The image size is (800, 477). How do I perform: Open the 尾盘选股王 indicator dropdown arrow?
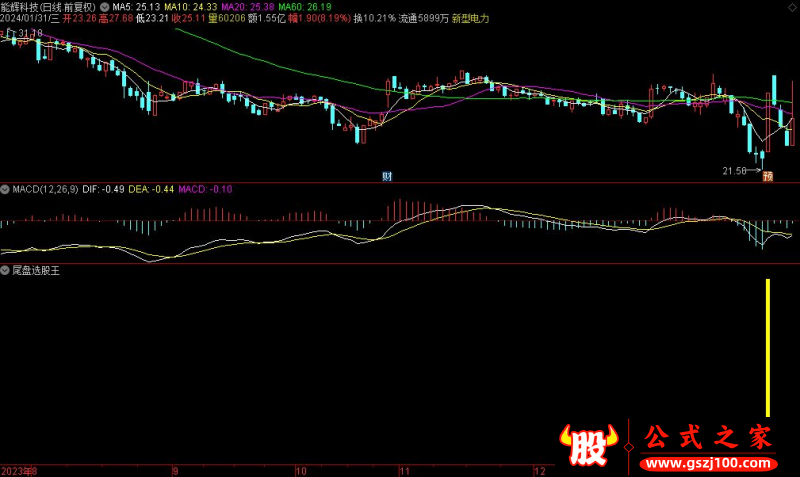tap(5, 270)
